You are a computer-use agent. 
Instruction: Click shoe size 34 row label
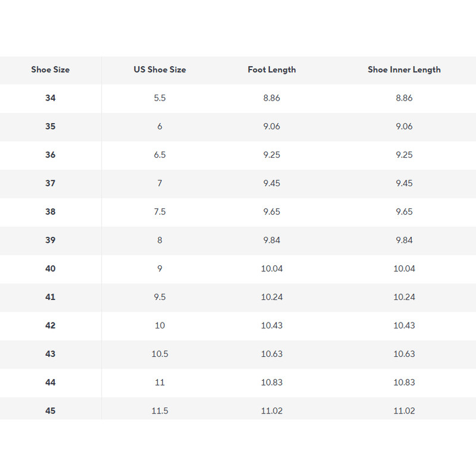click(x=51, y=98)
